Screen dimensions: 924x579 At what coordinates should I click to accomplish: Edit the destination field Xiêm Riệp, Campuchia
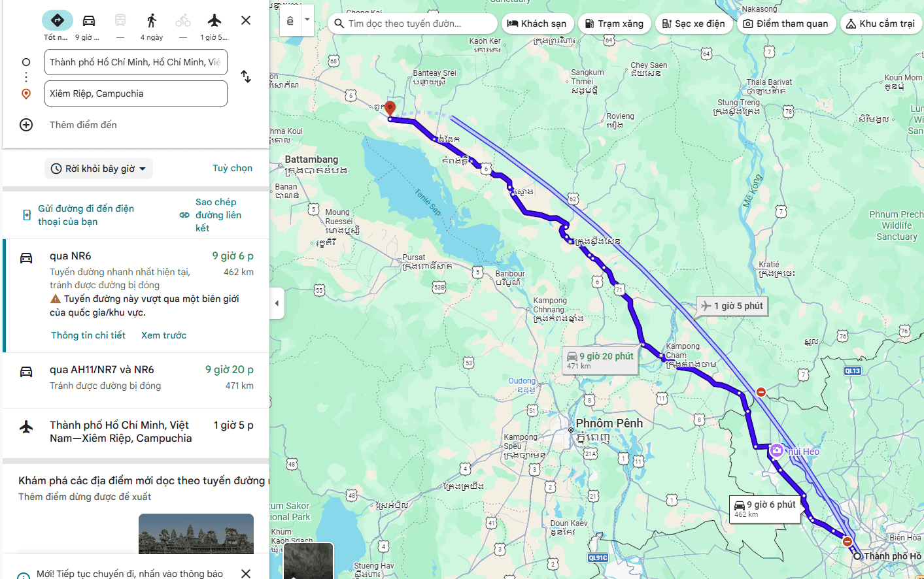136,93
